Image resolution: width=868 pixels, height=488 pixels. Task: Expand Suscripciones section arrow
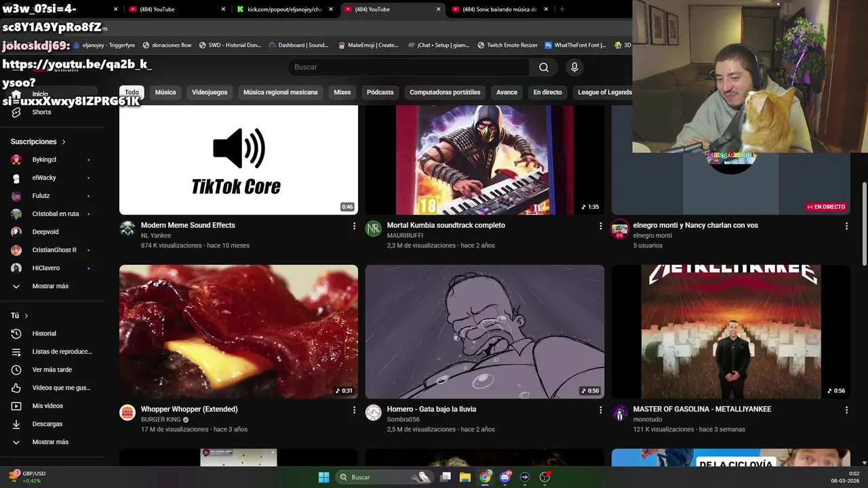(64, 142)
